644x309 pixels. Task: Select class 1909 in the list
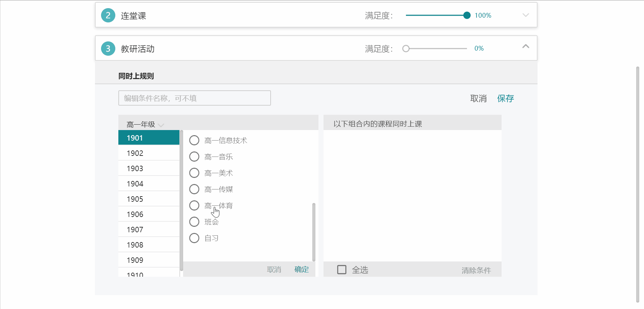coord(149,260)
